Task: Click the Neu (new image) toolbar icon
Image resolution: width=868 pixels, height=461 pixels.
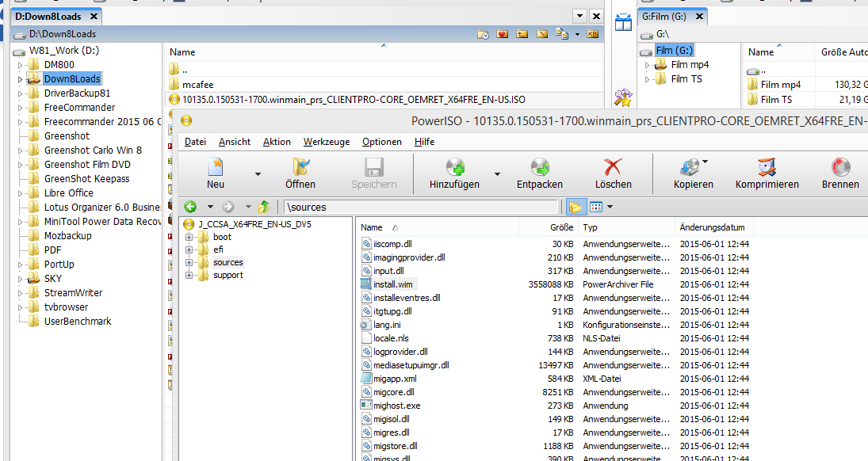Action: 216,166
